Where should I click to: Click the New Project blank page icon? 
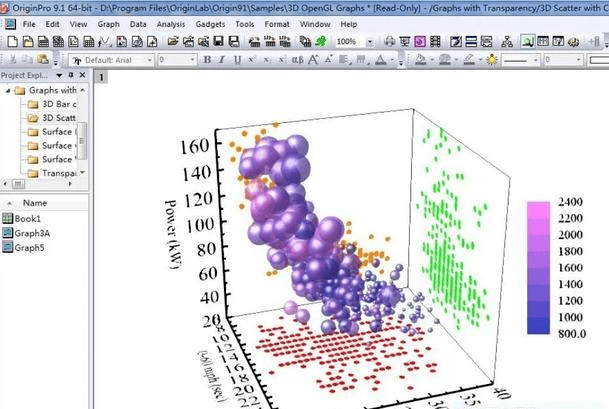click(12, 41)
